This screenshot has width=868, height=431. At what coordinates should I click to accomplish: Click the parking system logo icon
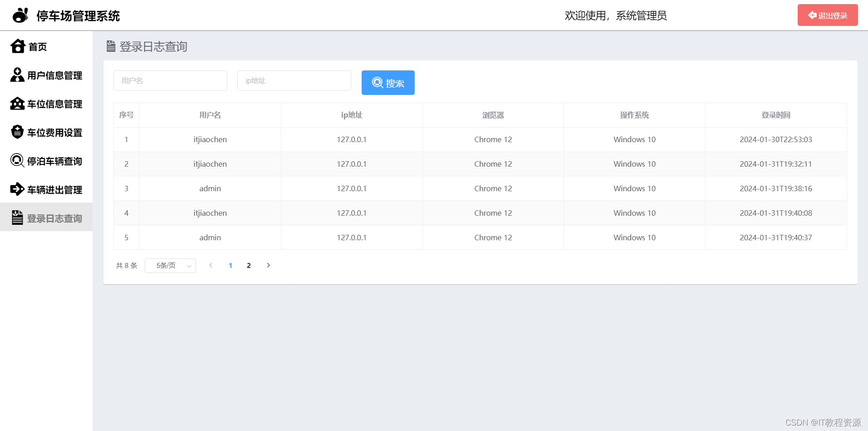(20, 15)
